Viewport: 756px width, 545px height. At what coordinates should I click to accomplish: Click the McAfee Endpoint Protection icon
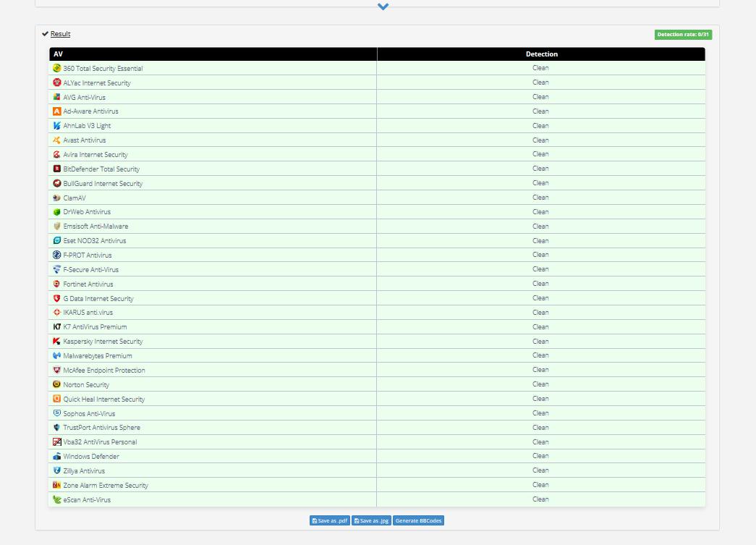[x=57, y=370]
